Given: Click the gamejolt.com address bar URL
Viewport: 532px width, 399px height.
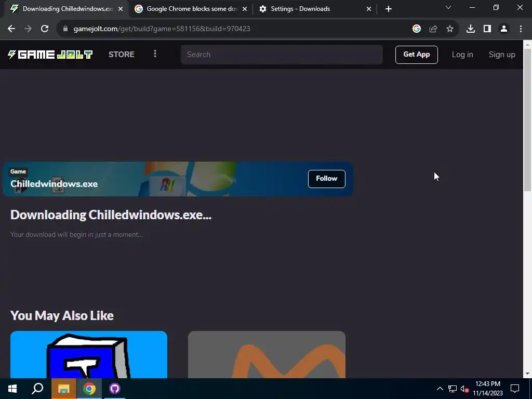Looking at the screenshot, I should coord(162,29).
